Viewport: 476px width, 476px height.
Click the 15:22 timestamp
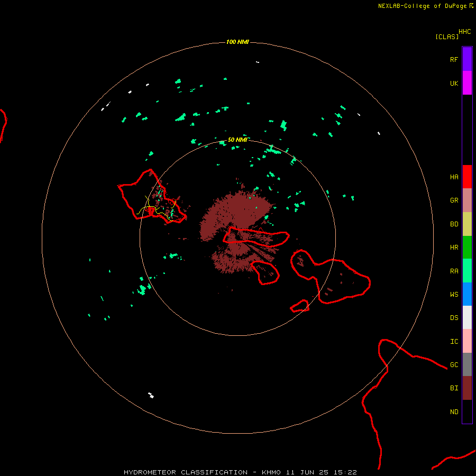[x=346, y=472]
